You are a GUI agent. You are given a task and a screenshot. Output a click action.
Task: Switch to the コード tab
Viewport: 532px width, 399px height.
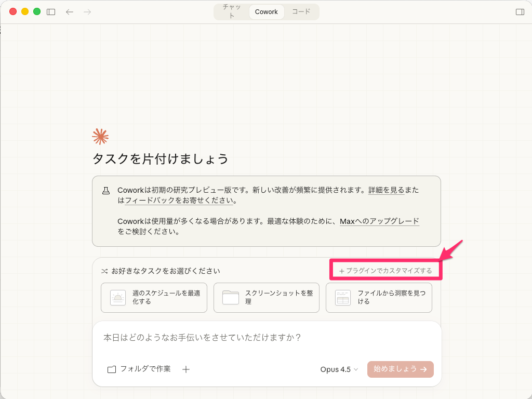pyautogui.click(x=301, y=11)
